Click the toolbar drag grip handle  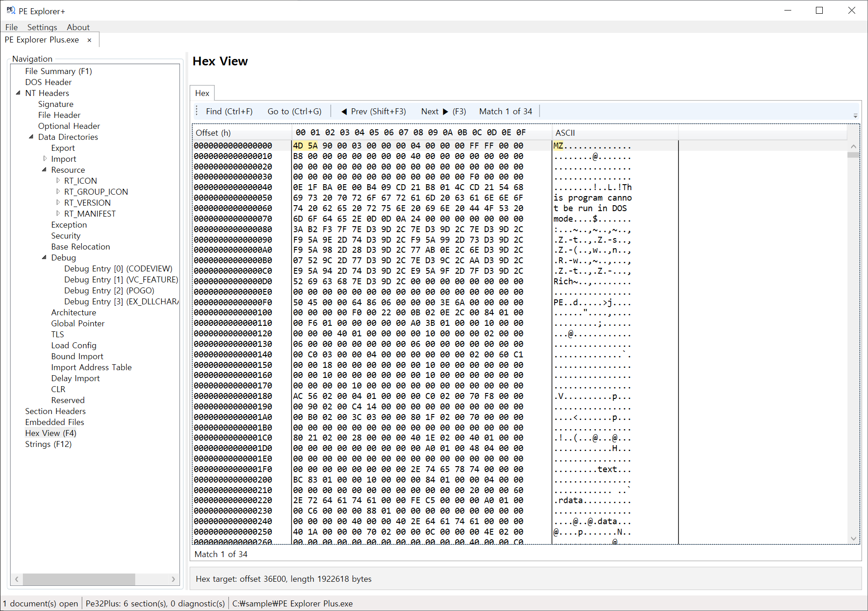(197, 112)
